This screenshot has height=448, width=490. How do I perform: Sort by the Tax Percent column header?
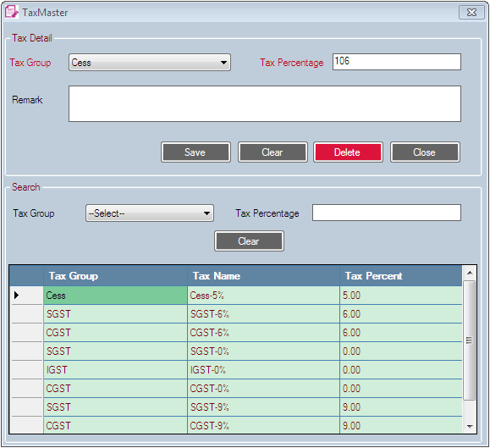[x=401, y=276]
